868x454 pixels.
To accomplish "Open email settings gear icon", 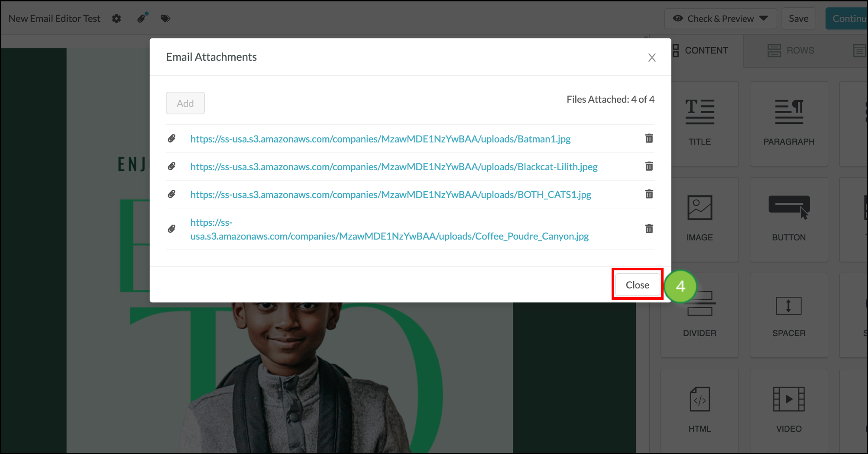I will coord(117,19).
